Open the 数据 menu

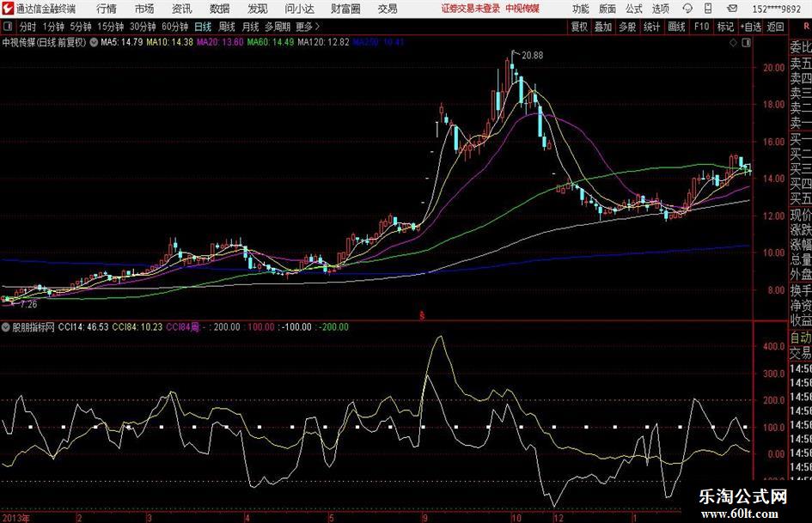pyautogui.click(x=220, y=9)
